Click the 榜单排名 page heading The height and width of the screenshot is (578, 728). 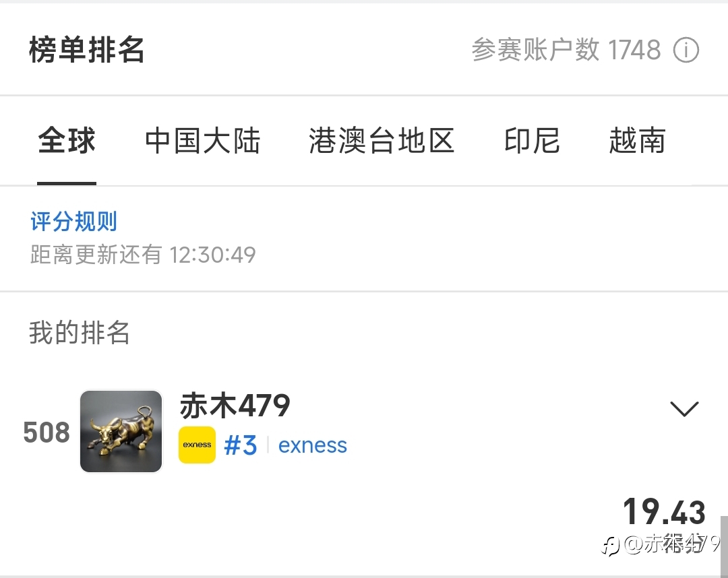pyautogui.click(x=87, y=50)
